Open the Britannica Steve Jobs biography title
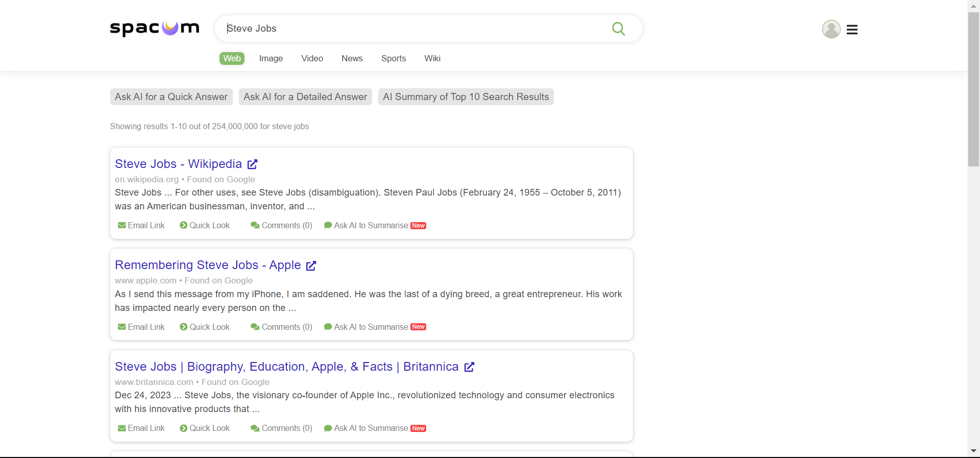The height and width of the screenshot is (458, 980). [x=287, y=367]
